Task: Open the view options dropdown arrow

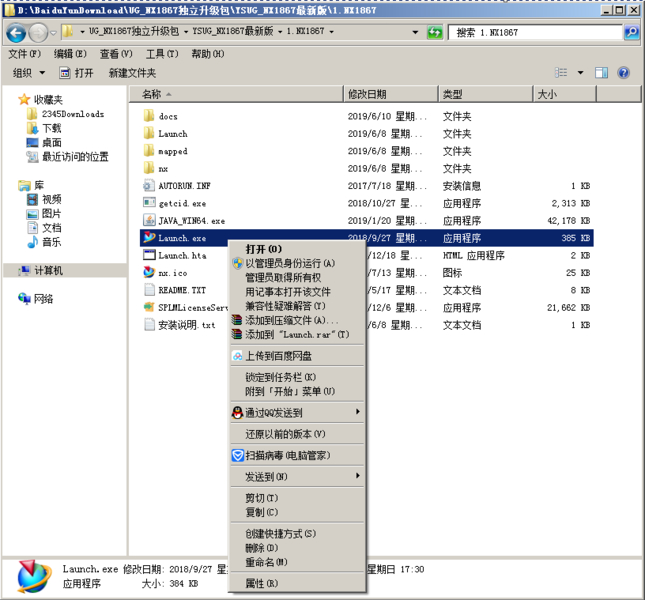Action: click(x=580, y=73)
